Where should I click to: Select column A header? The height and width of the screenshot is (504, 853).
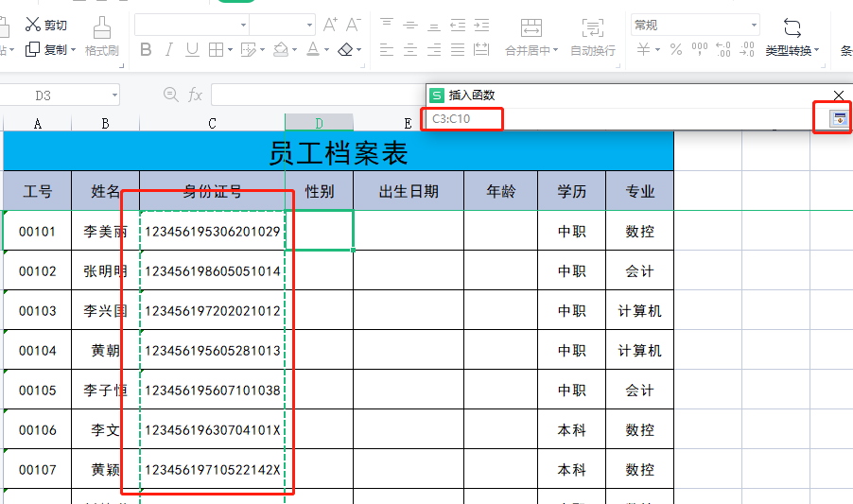(x=38, y=124)
